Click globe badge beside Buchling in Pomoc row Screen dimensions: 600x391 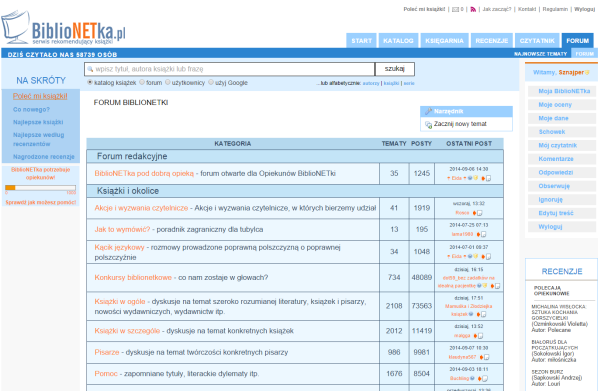472,378
